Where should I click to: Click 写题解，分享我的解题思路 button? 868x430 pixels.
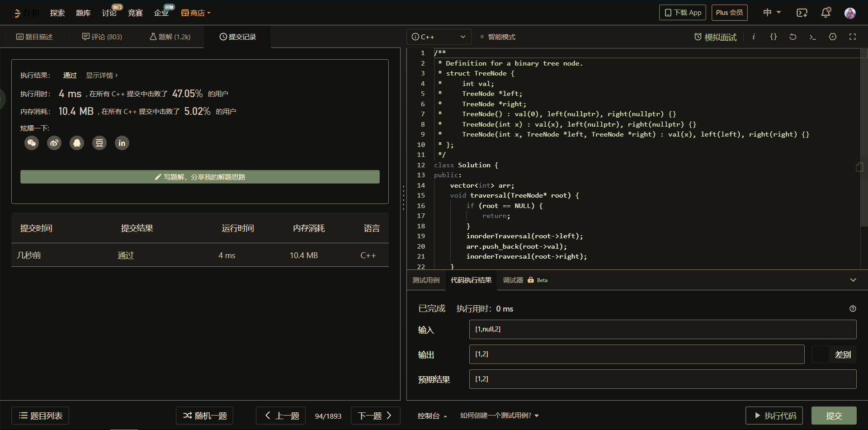pos(200,177)
